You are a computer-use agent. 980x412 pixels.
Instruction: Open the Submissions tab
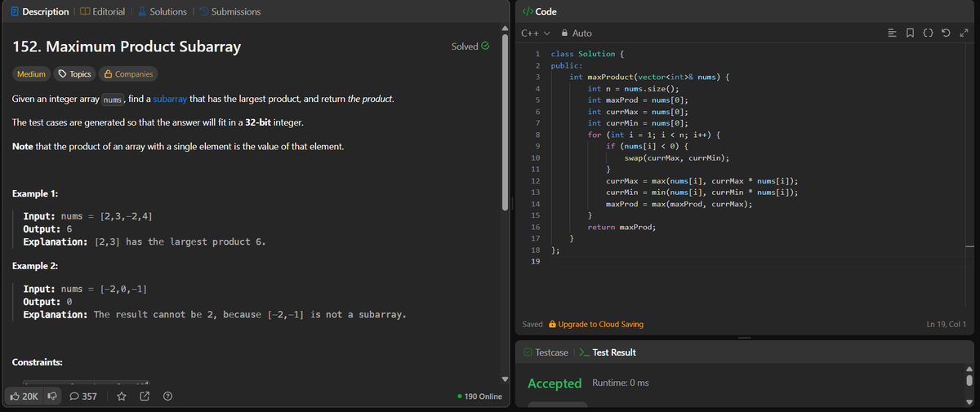point(229,11)
